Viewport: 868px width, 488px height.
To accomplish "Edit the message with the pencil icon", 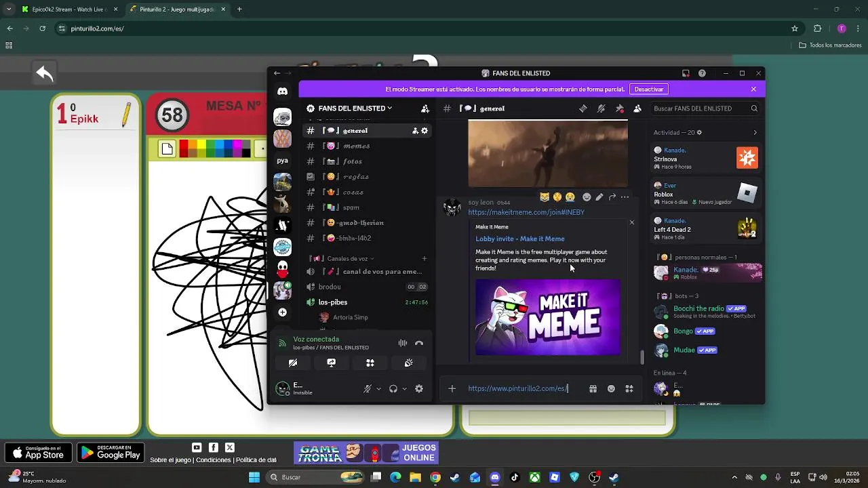I will (599, 197).
